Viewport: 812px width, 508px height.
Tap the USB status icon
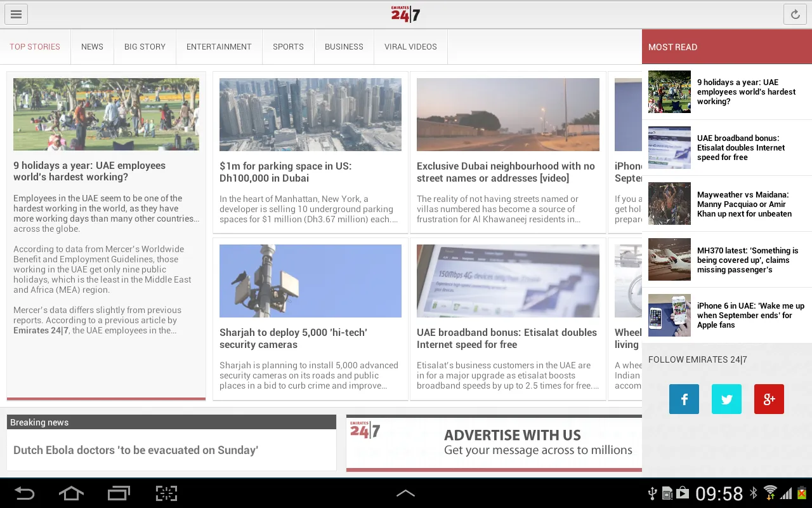click(652, 493)
